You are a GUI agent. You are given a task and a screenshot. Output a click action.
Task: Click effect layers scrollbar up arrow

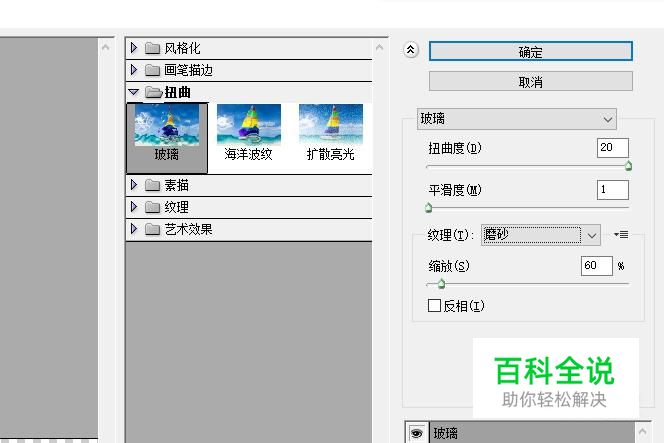[643, 432]
